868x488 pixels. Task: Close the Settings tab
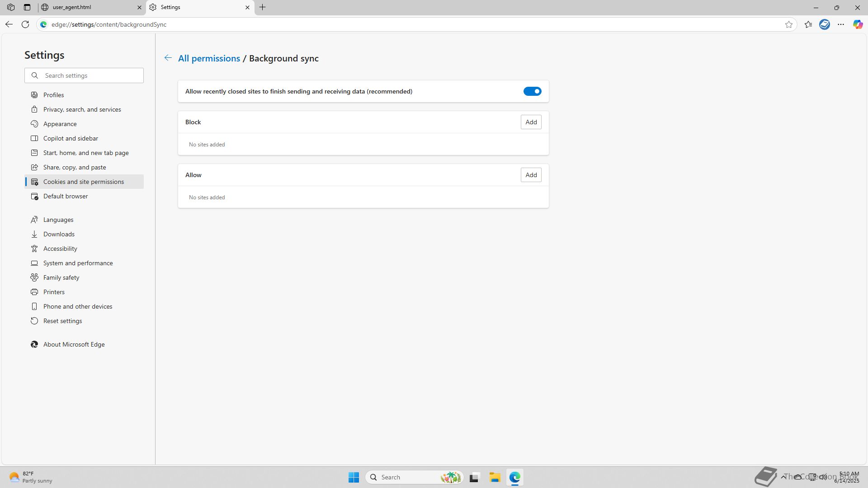(247, 7)
